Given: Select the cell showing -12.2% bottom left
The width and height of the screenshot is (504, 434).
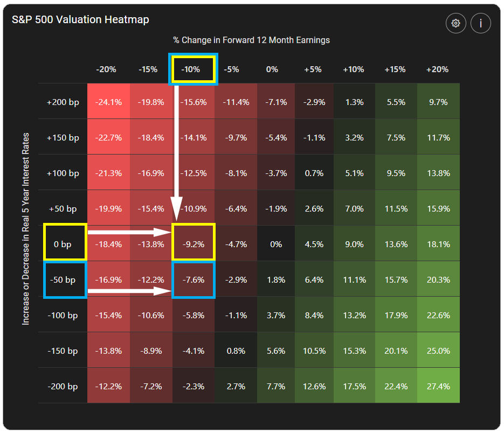Looking at the screenshot, I should tap(108, 386).
